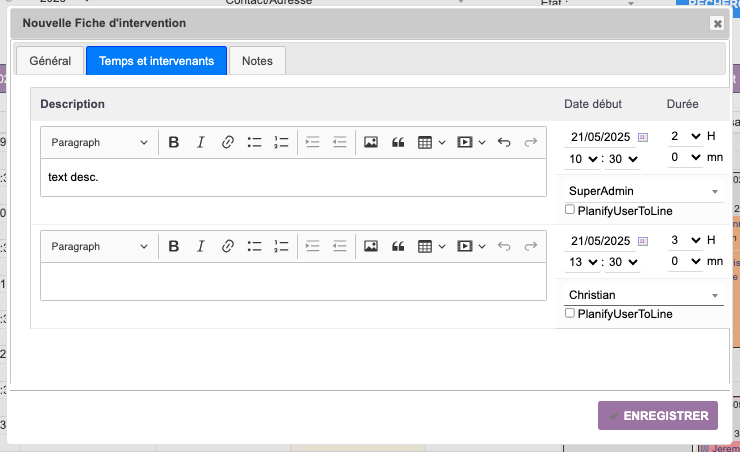Image resolution: width=740 pixels, height=452 pixels.
Task: Open calendar picker for first start date
Action: pyautogui.click(x=643, y=136)
